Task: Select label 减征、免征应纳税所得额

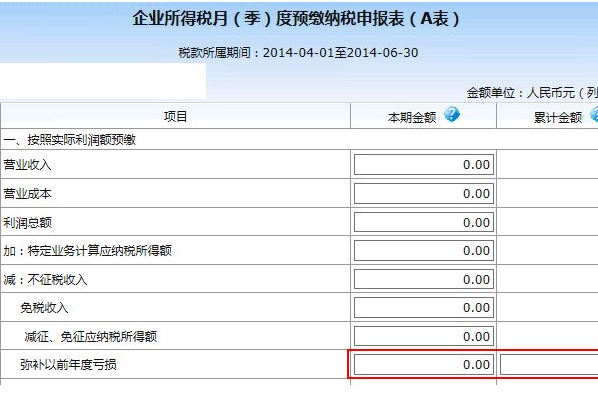Action: (90, 336)
